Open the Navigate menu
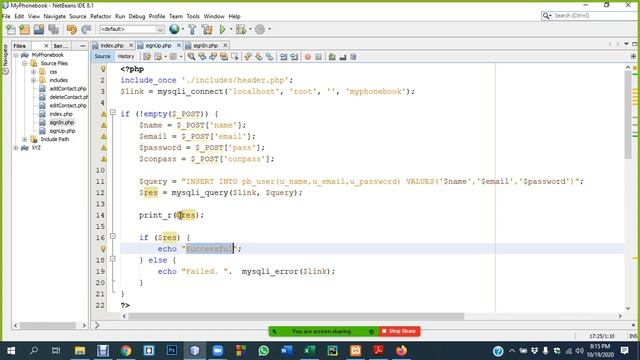Image resolution: width=640 pixels, height=360 pixels. pos(54,16)
